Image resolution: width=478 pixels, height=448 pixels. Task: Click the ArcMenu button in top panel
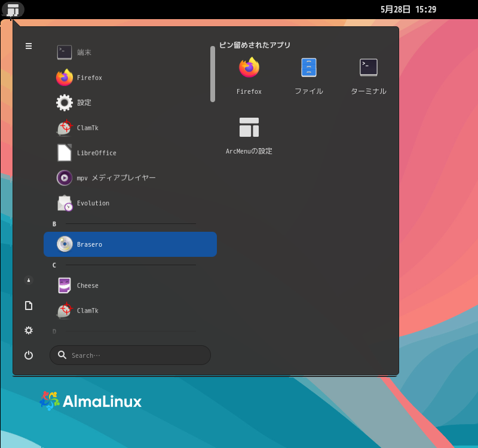pyautogui.click(x=13, y=10)
